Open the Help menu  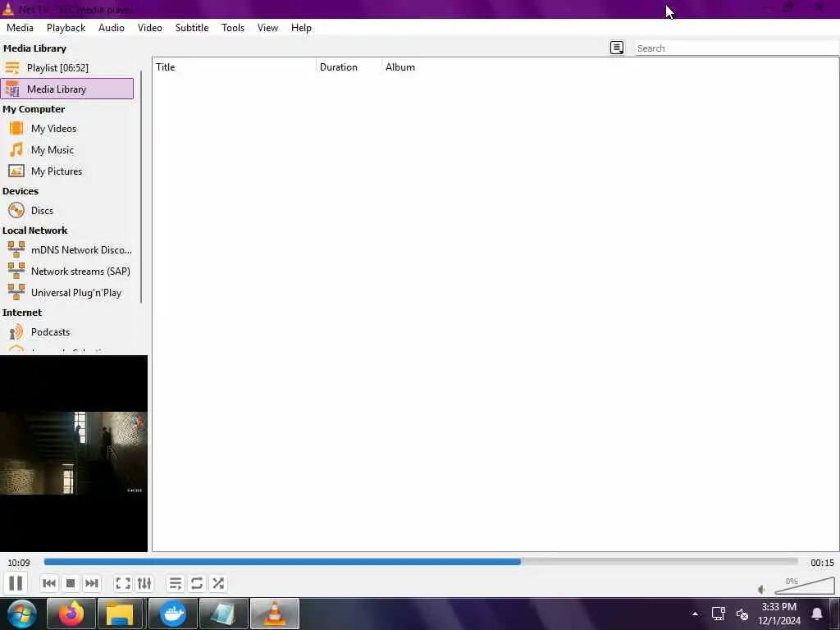pos(301,28)
